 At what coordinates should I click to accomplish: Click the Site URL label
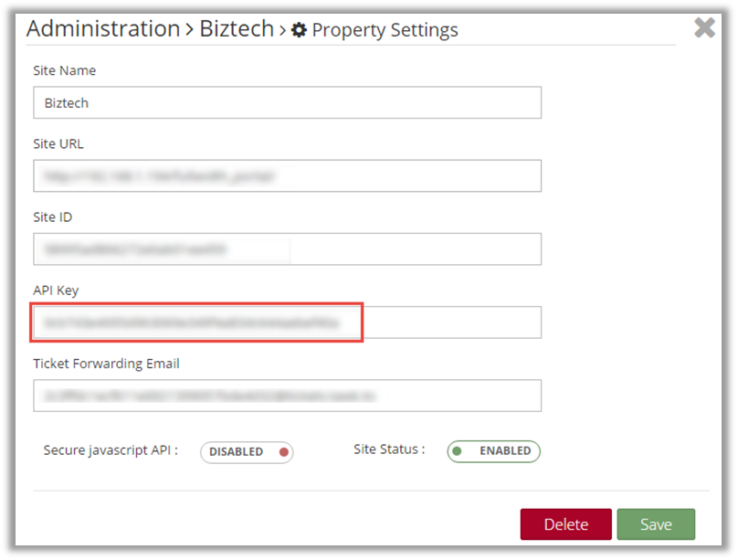coord(58,143)
